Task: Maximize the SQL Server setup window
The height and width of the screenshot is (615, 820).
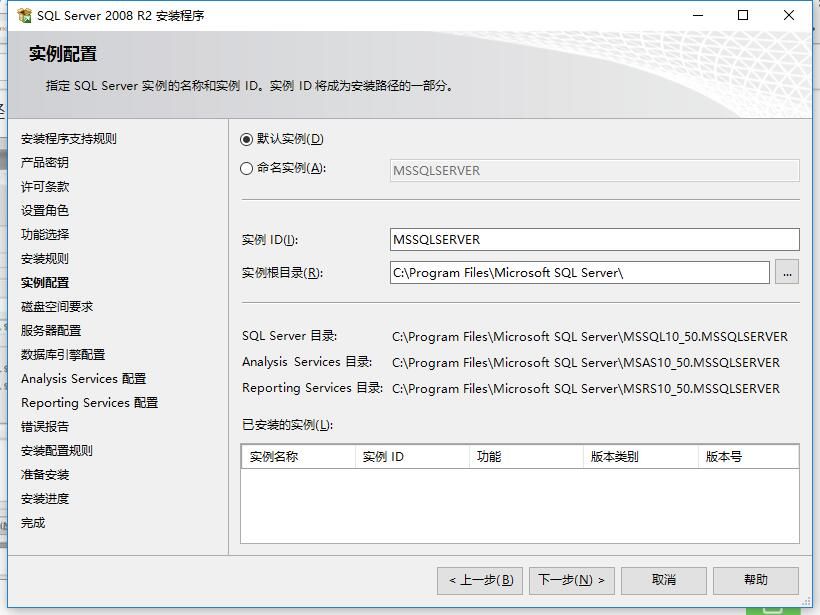Action: pos(743,15)
